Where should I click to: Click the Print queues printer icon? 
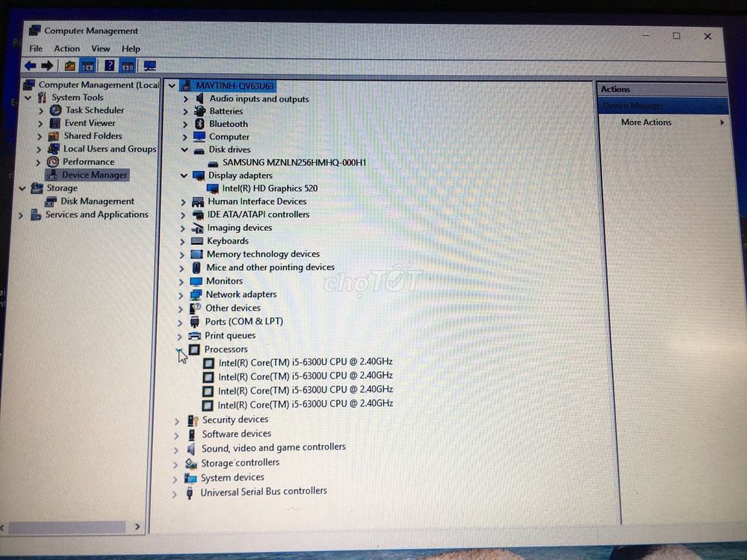tap(194, 336)
